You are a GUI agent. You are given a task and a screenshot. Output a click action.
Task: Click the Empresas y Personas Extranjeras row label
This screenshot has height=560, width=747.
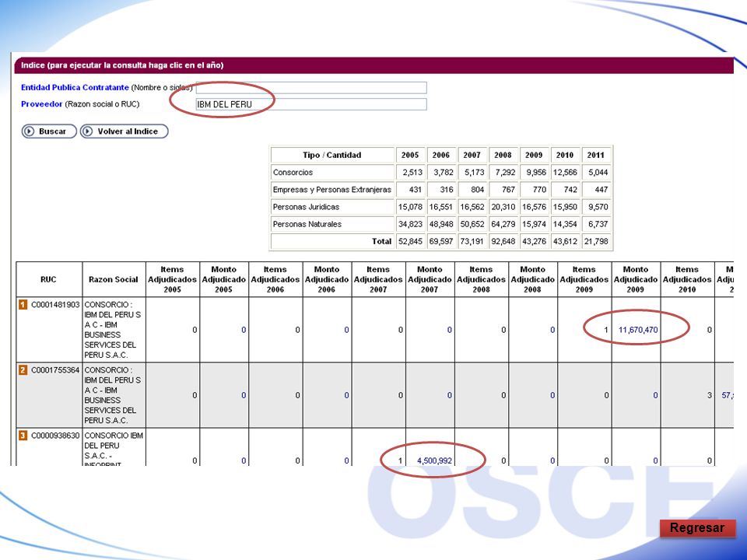pos(331,190)
